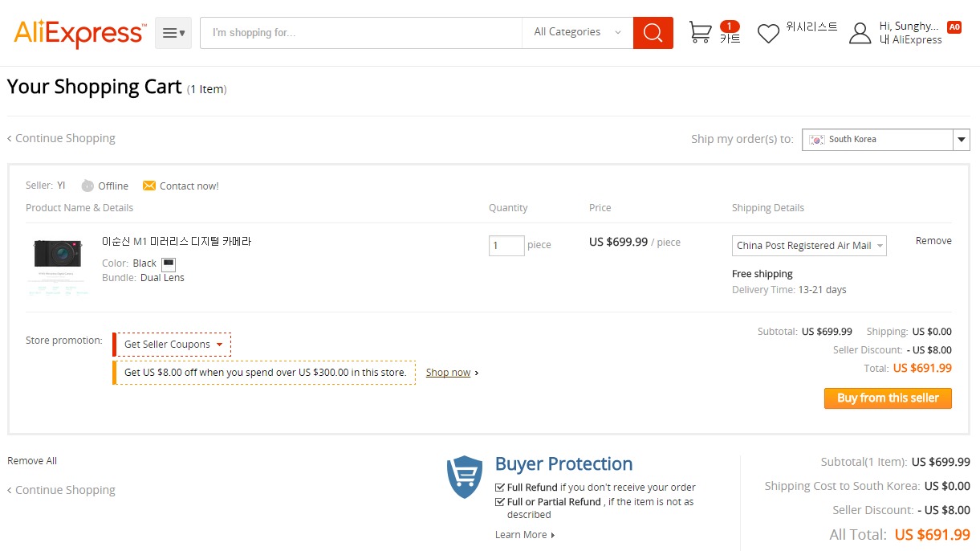Click the cart count badge
Image resolution: width=980 pixels, height=551 pixels.
[730, 26]
